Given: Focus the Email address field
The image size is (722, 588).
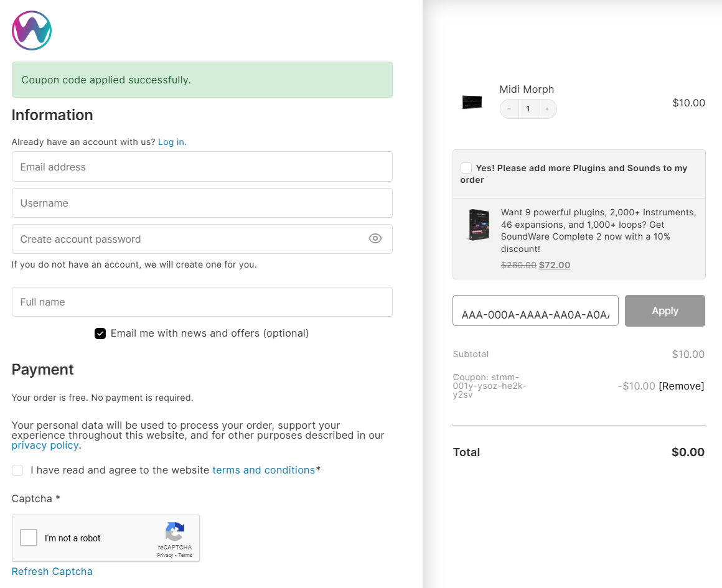Looking at the screenshot, I should click(202, 167).
